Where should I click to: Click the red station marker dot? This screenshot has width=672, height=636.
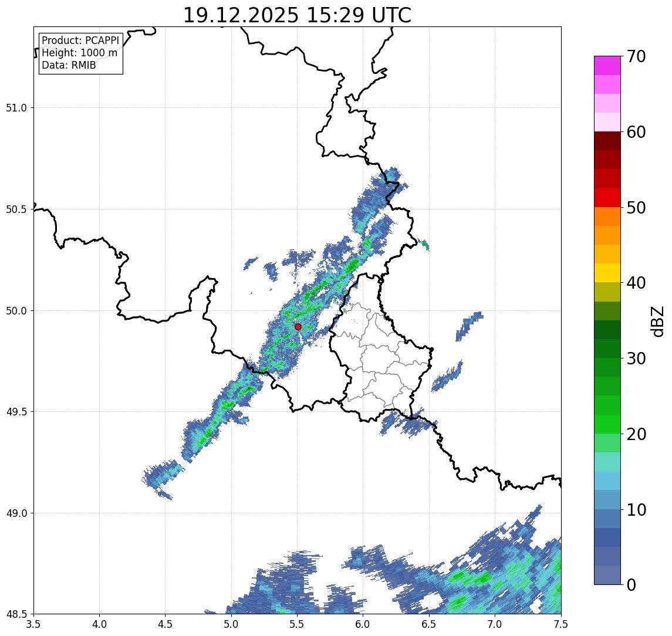pos(298,327)
